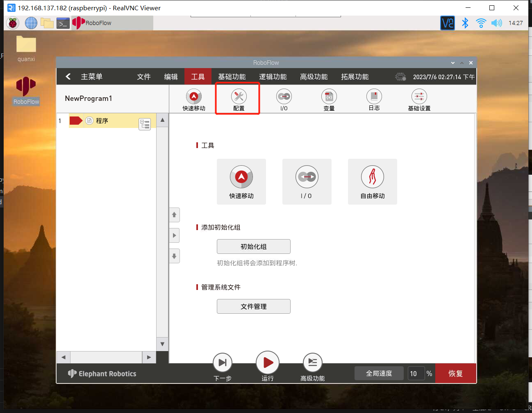Select the Free Move (自由移动) tile

[372, 181]
